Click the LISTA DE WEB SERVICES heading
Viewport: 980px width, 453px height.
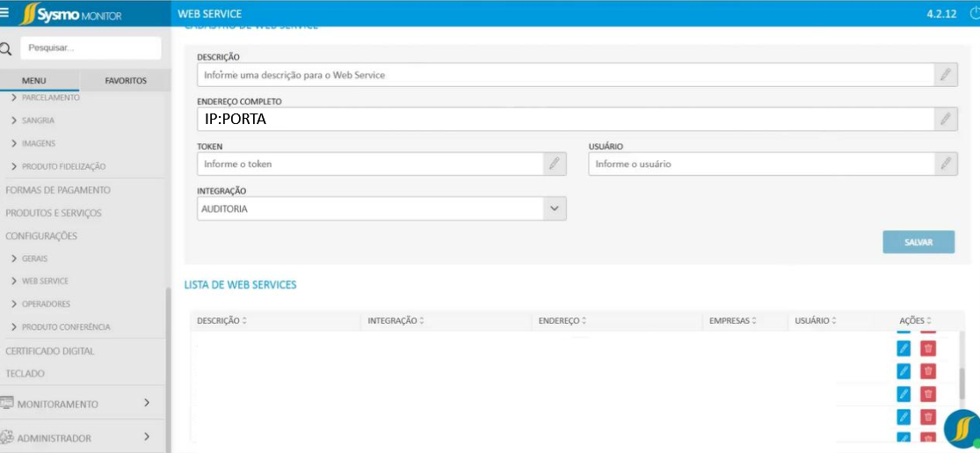point(240,285)
